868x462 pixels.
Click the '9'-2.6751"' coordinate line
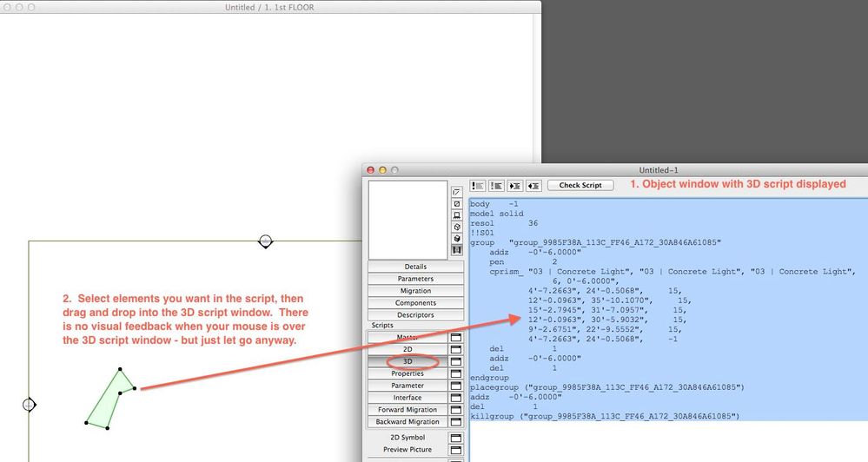(x=605, y=330)
